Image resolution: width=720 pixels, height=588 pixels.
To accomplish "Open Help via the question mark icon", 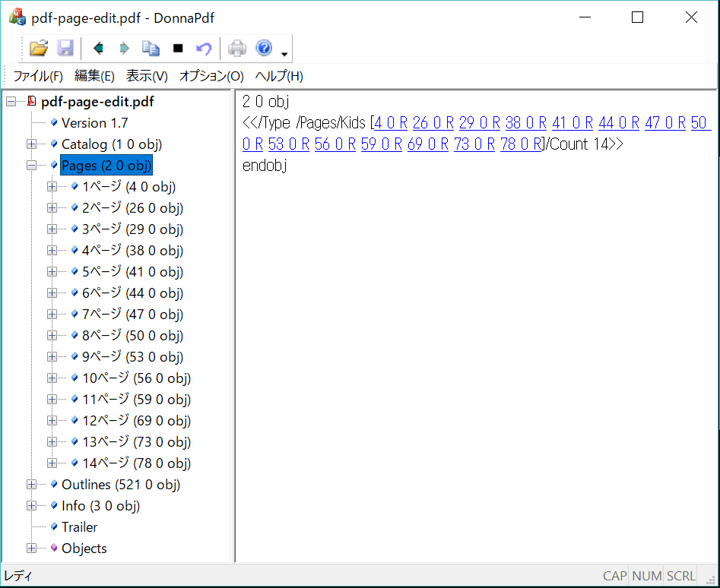I will (264, 49).
